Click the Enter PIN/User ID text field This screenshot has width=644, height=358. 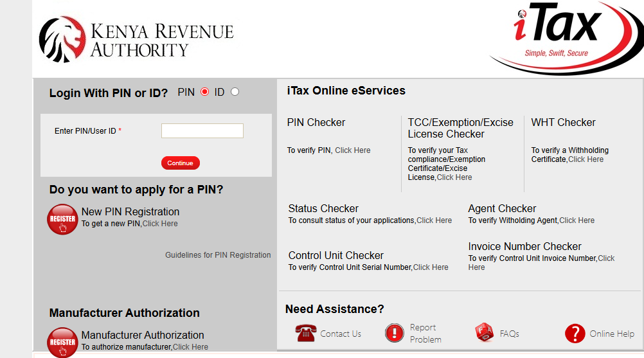click(x=202, y=131)
